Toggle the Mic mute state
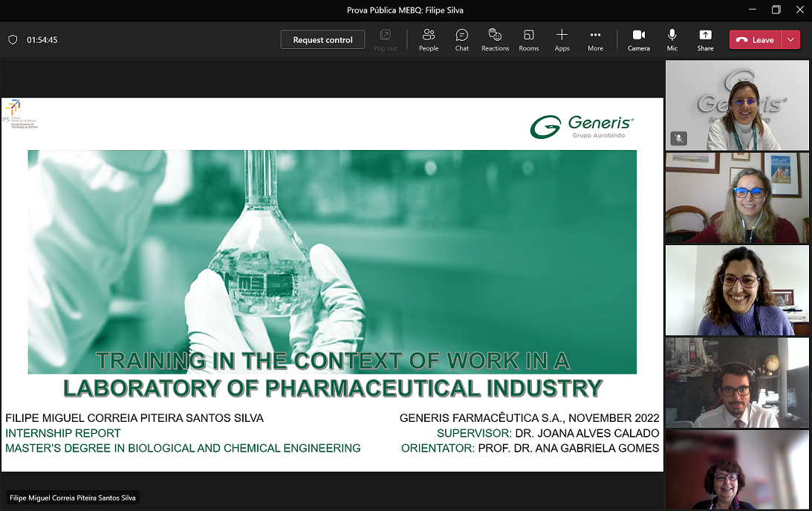Image resolution: width=812 pixels, height=511 pixels. pyautogui.click(x=672, y=39)
